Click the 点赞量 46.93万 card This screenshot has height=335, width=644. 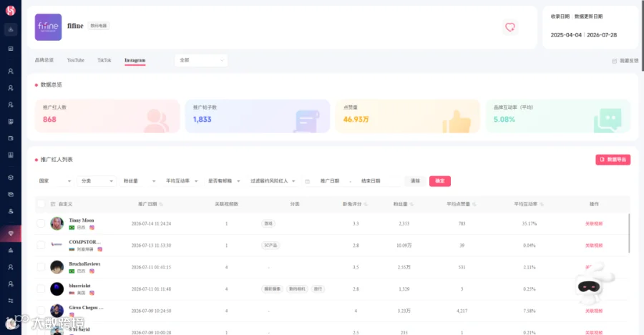coord(408,116)
